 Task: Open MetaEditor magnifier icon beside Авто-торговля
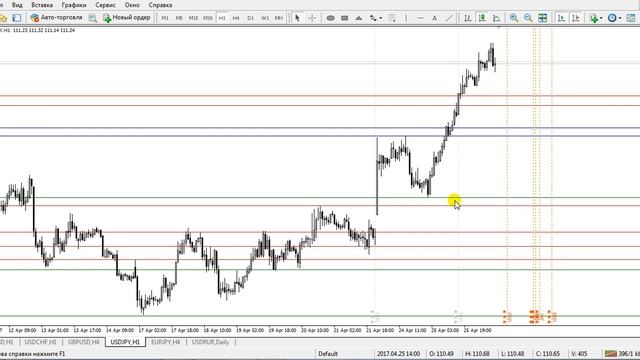pos(93,18)
